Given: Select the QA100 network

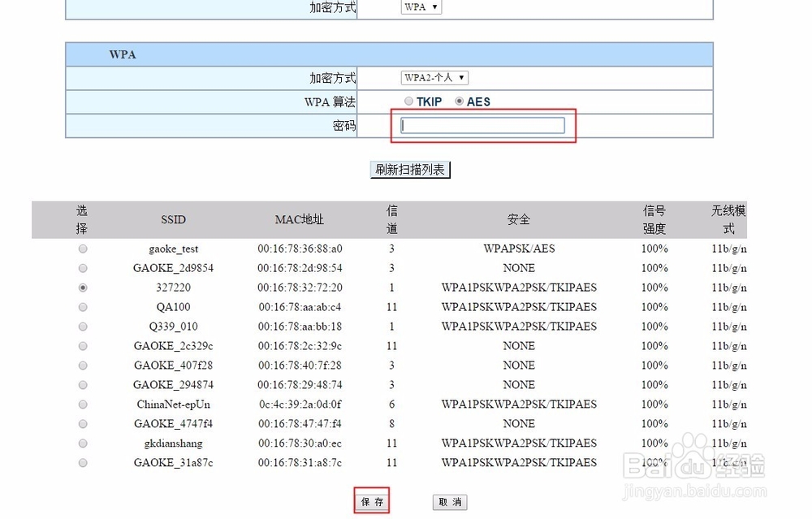Looking at the screenshot, I should click(x=82, y=307).
